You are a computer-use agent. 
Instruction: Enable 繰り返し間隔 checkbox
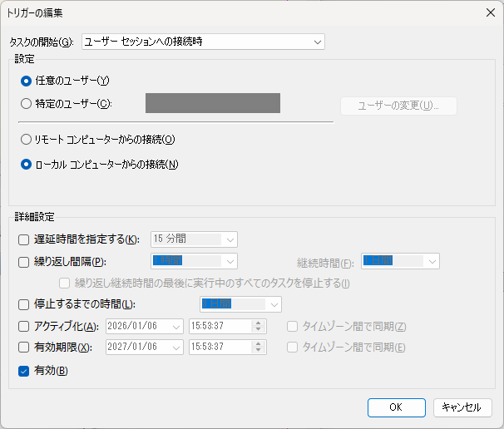(24, 262)
